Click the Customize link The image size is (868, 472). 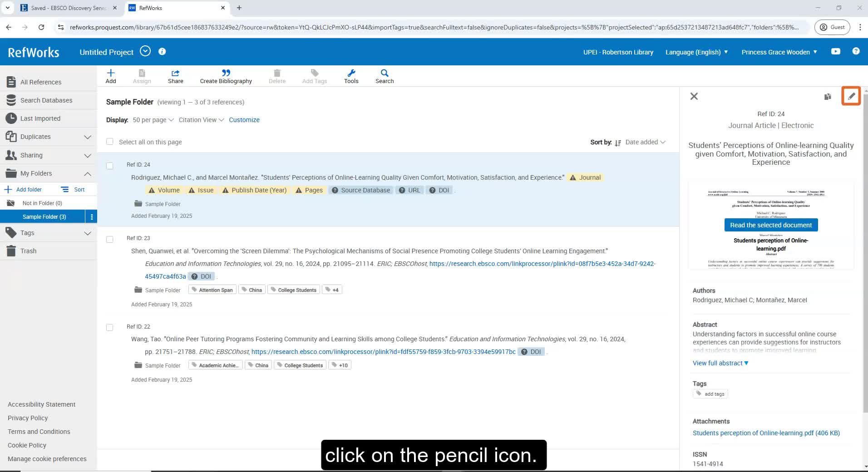(x=244, y=120)
